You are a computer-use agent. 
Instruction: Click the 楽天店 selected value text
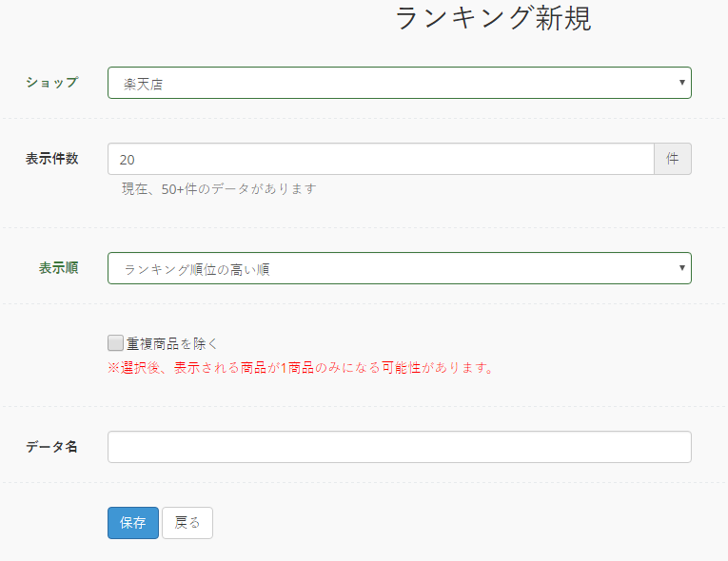(x=143, y=84)
